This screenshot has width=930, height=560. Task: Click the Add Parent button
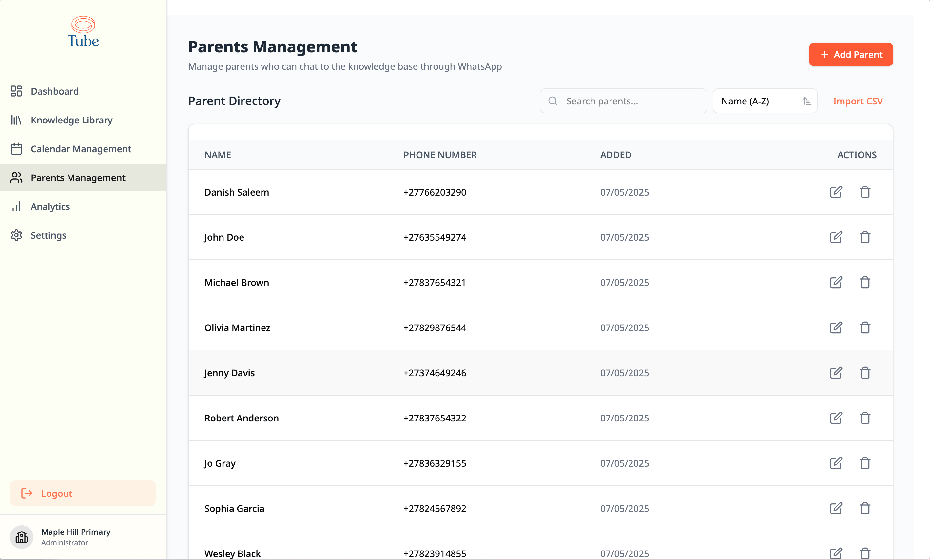[851, 54]
